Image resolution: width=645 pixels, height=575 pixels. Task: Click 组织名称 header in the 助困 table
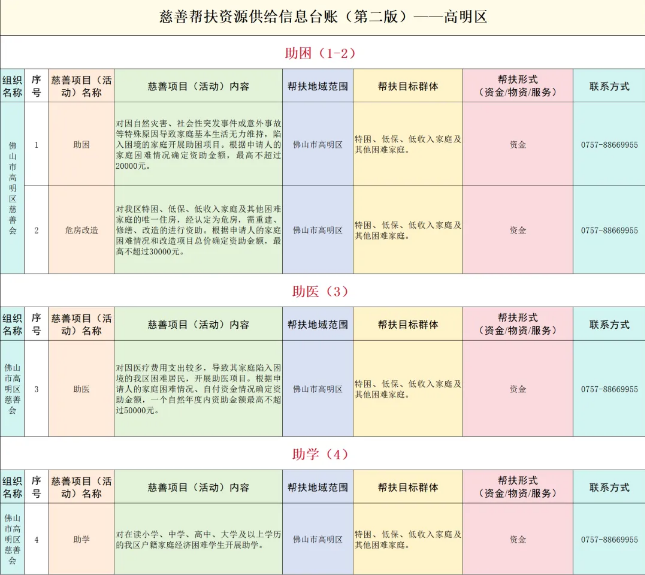[12, 86]
